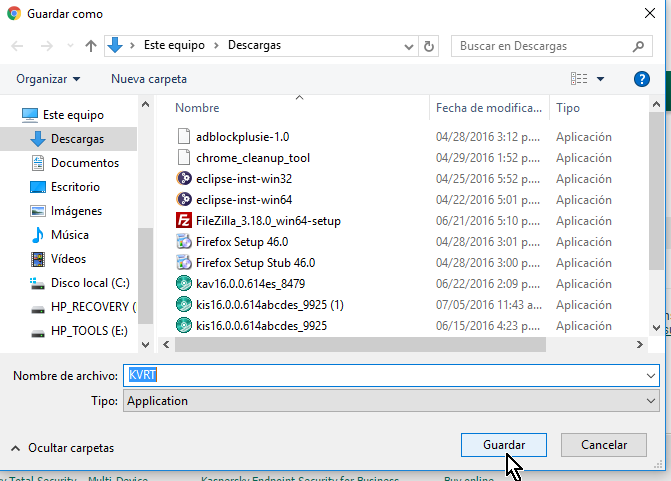This screenshot has height=481, width=671.
Task: Collapse folders with 'Ocultar carpetas'
Action: click(62, 448)
